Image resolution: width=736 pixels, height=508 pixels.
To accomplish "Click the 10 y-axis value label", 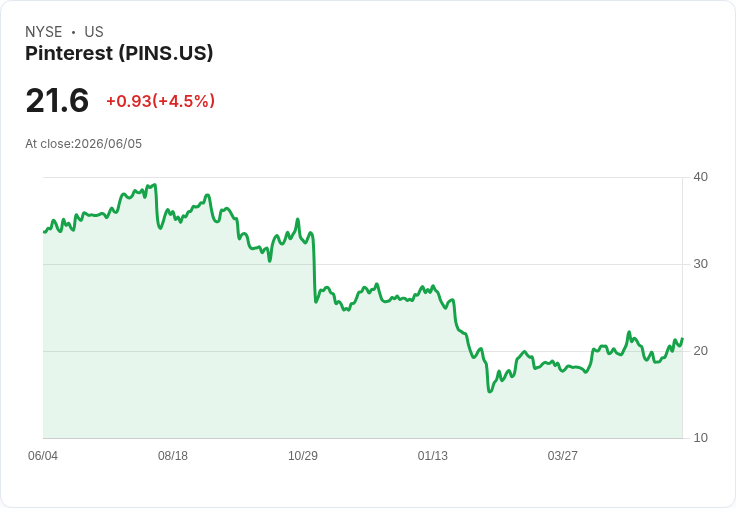I will 700,438.
